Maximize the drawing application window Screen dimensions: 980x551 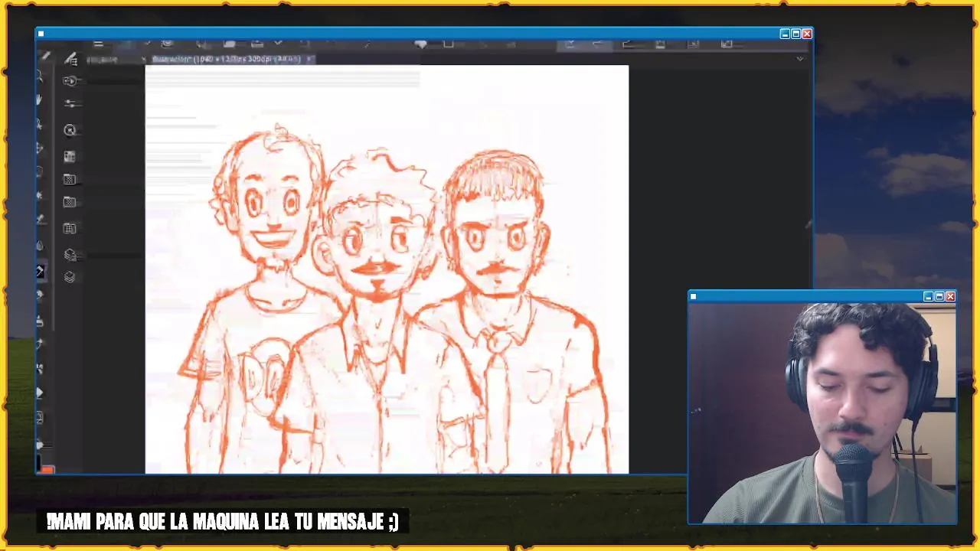click(795, 34)
